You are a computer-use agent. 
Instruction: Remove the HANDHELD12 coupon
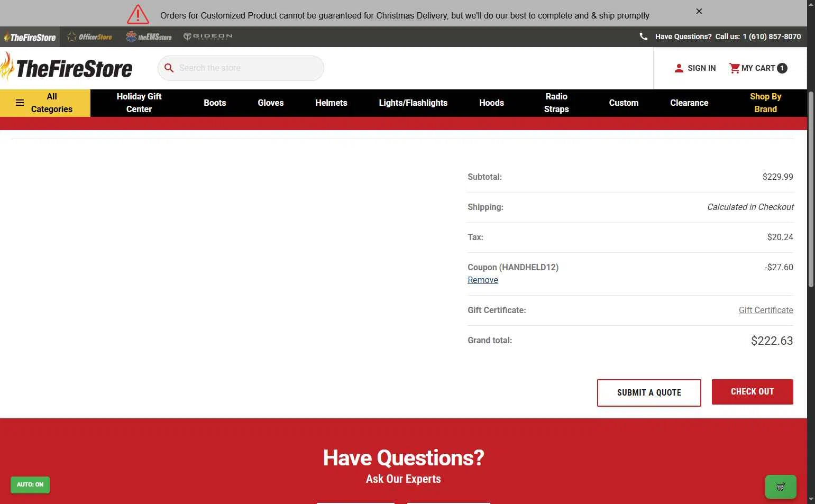[483, 280]
